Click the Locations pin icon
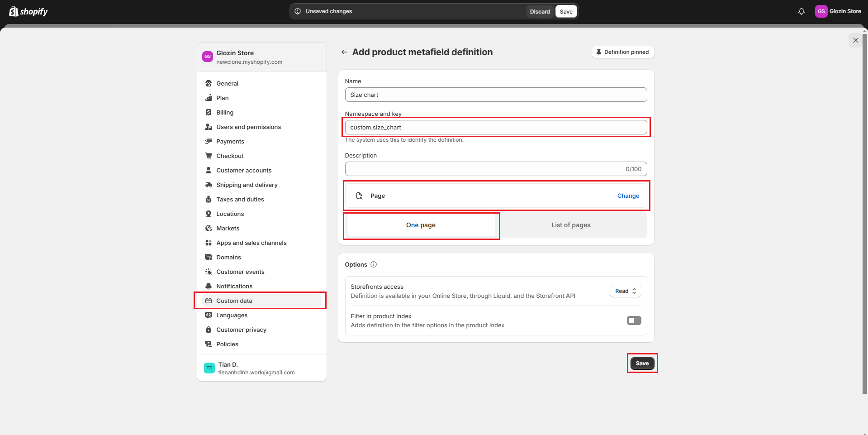Image resolution: width=868 pixels, height=435 pixels. click(209, 214)
